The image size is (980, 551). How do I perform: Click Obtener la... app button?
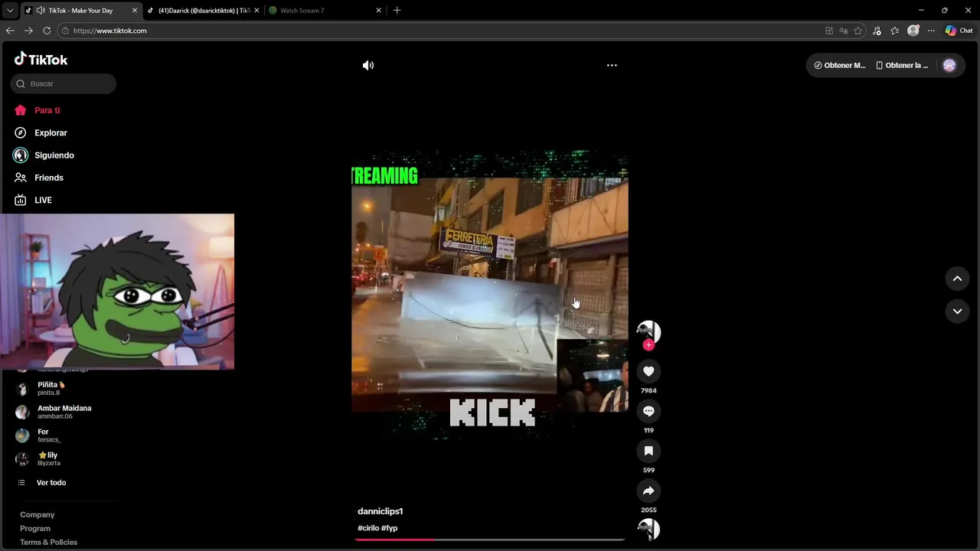(902, 65)
